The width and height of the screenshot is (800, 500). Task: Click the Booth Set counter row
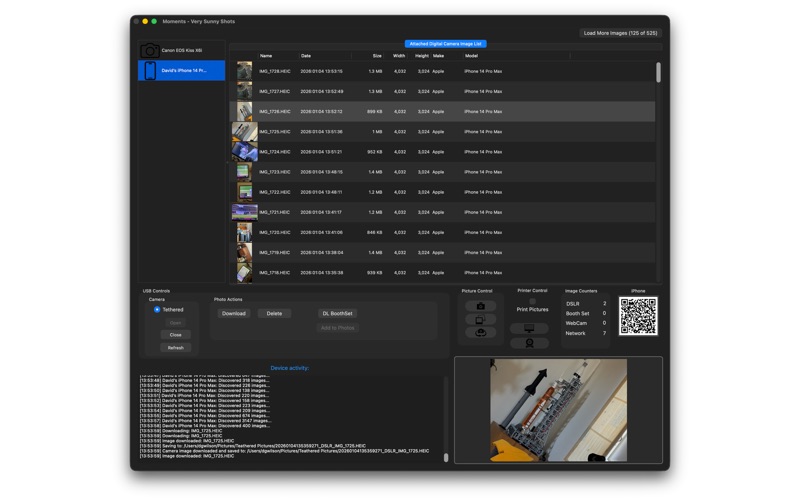[x=586, y=313]
